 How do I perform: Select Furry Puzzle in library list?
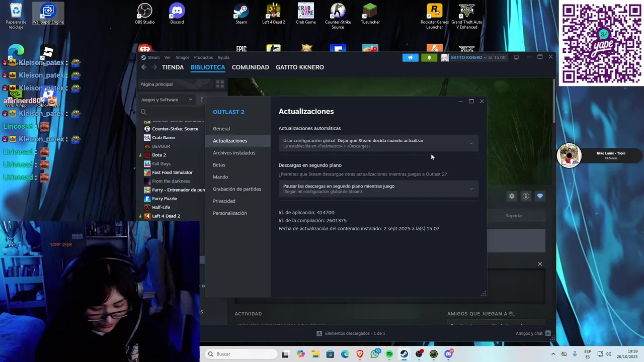click(x=165, y=199)
